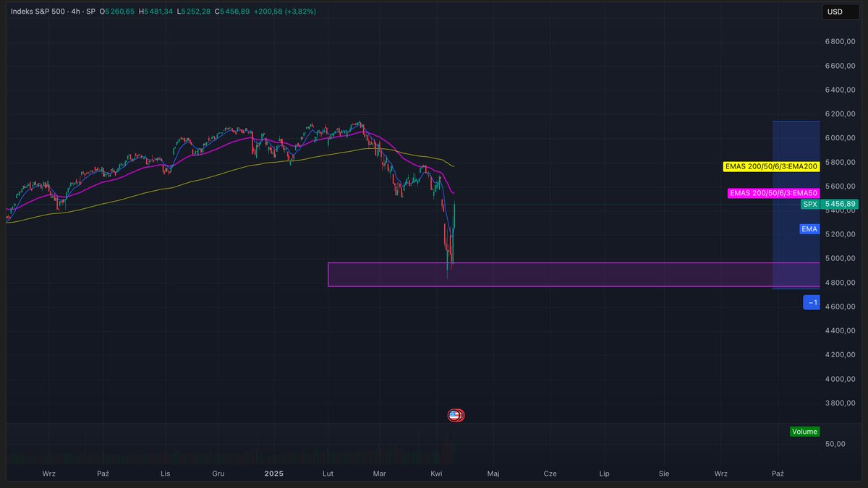Click the 4 800,00 price axis label

coord(841,283)
